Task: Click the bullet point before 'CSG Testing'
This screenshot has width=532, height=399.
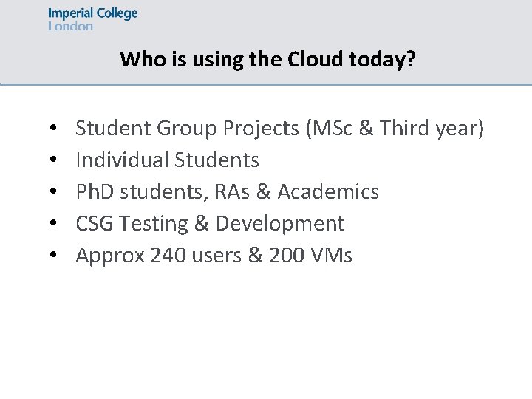Action: pos(53,223)
